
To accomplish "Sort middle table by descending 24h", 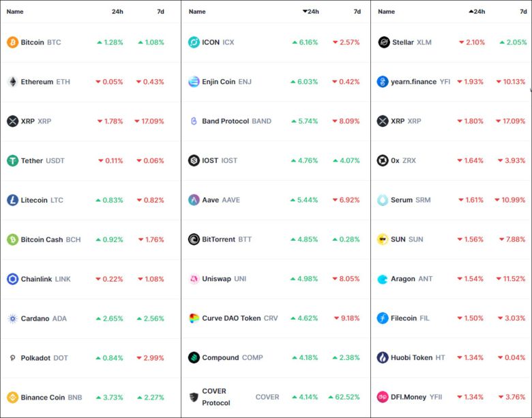I will [311, 12].
